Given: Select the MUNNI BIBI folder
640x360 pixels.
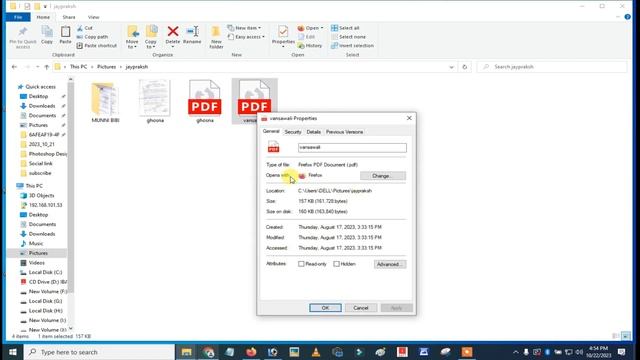Looking at the screenshot, I should point(105,102).
